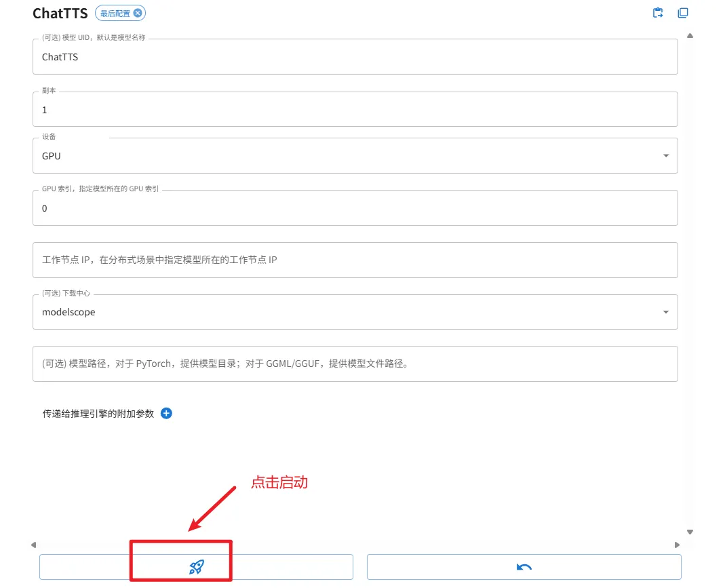Click the 模型路径 input field
This screenshot has height=588, width=725.
(x=355, y=364)
